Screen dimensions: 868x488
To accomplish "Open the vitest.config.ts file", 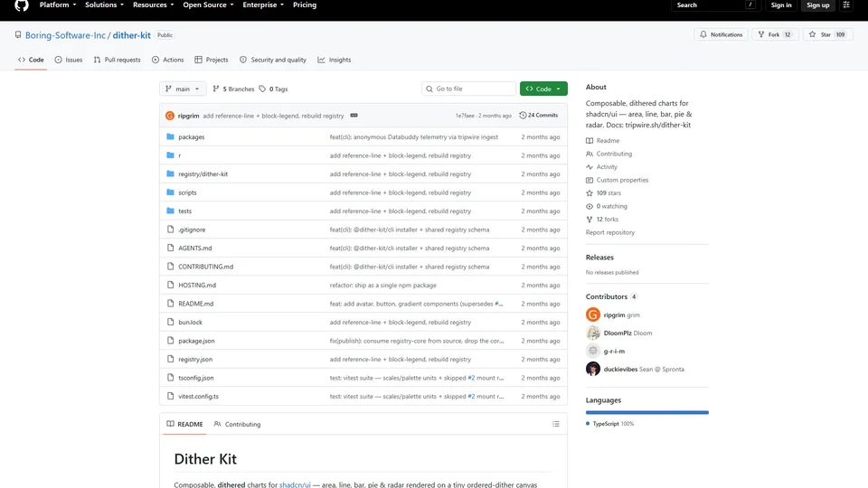I will click(x=198, y=396).
